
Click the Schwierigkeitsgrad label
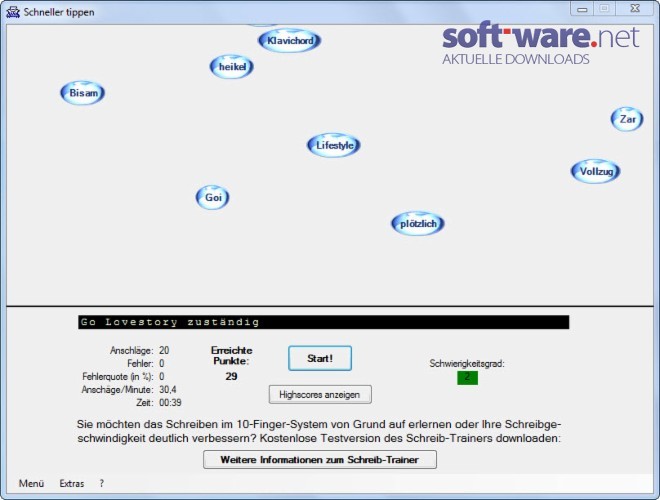467,364
